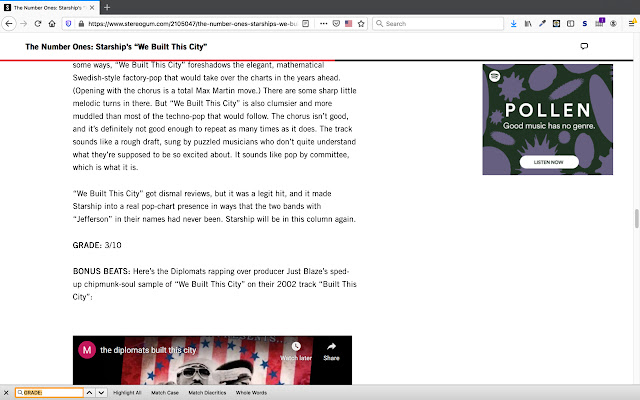Open the tracking protection shield
Viewport: 640px width, 400px height.
68,24
